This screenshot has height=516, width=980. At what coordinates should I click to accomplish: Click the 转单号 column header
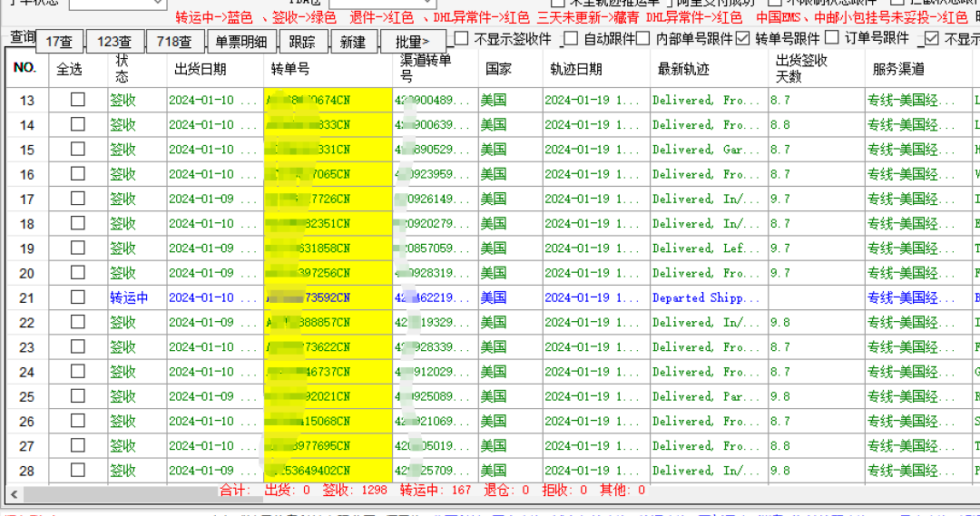tap(328, 68)
